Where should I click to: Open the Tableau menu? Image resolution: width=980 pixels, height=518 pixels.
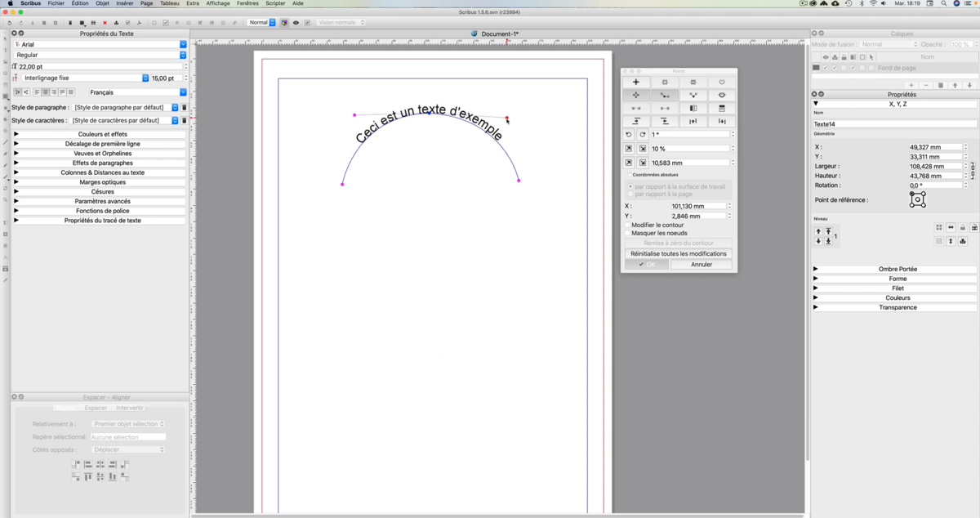169,3
